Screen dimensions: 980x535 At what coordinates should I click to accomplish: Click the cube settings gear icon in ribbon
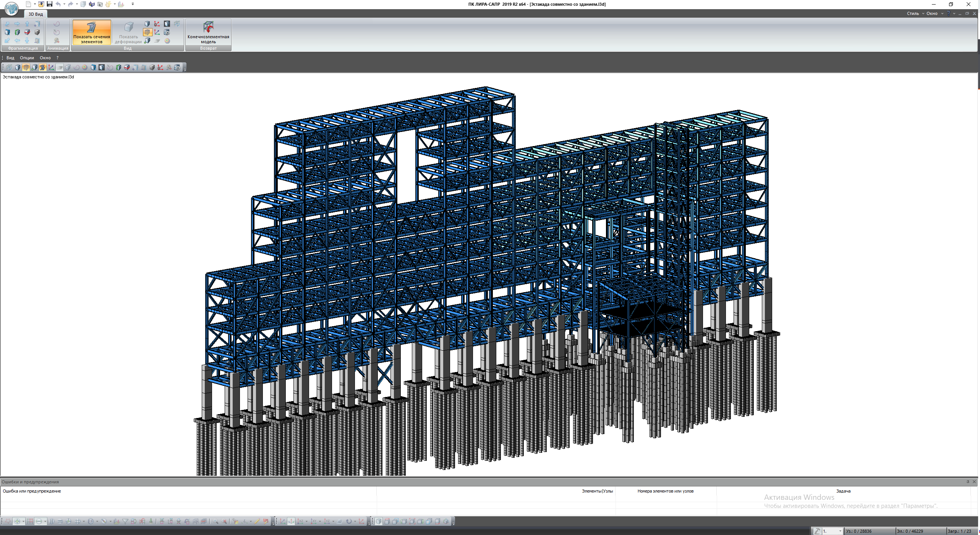[x=167, y=32]
